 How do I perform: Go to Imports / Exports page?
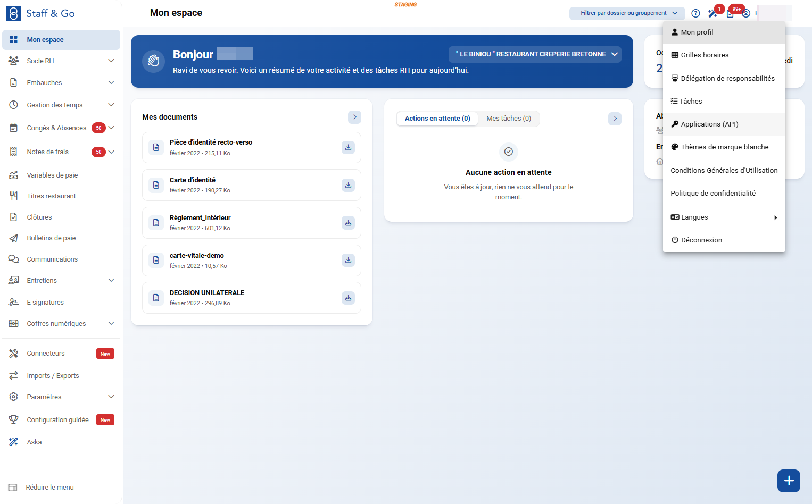click(61, 376)
